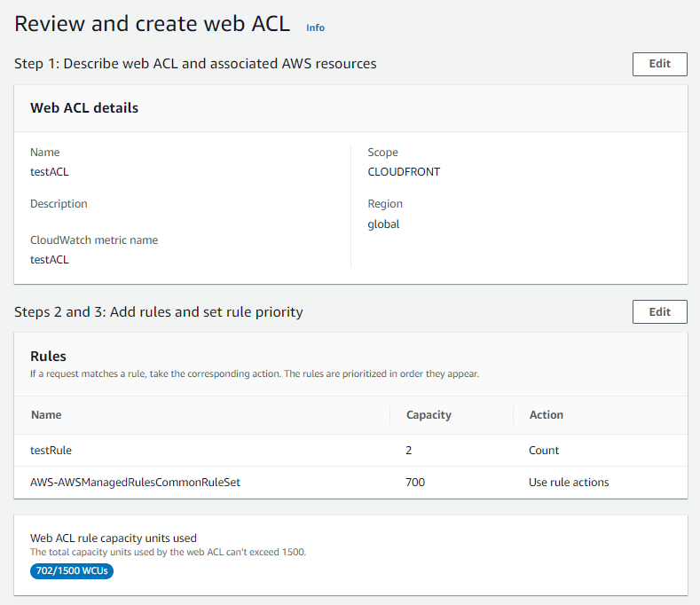This screenshot has height=605, width=700.
Task: Click Edit for Step 1 web ACL description
Action: [x=659, y=64]
